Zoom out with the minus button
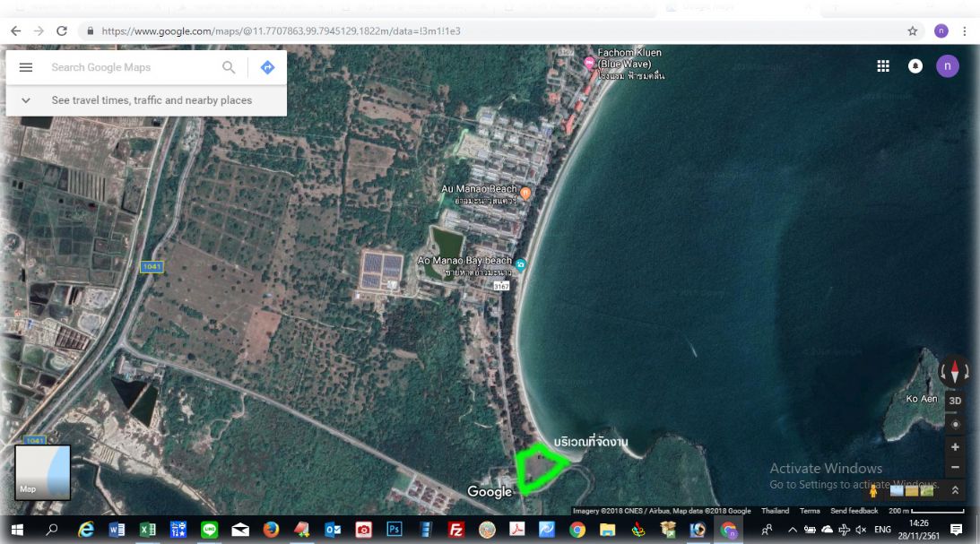This screenshot has width=980, height=544. (x=955, y=467)
